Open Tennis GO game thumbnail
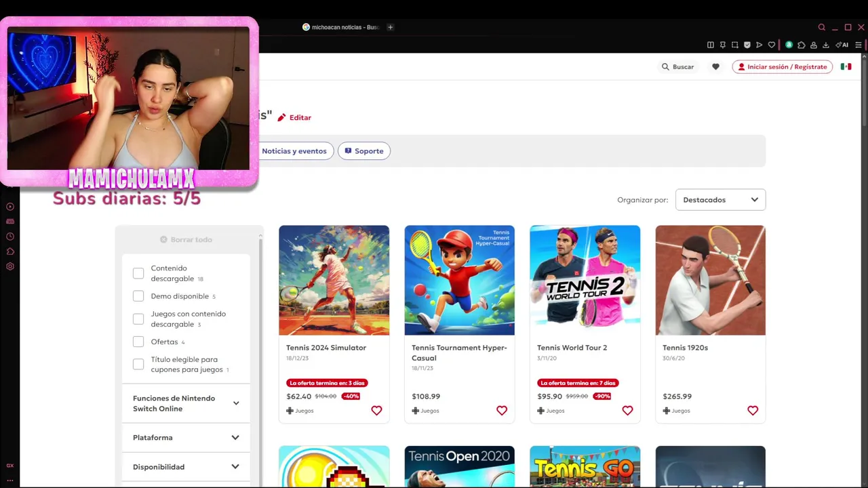The image size is (868, 488). tap(585, 466)
